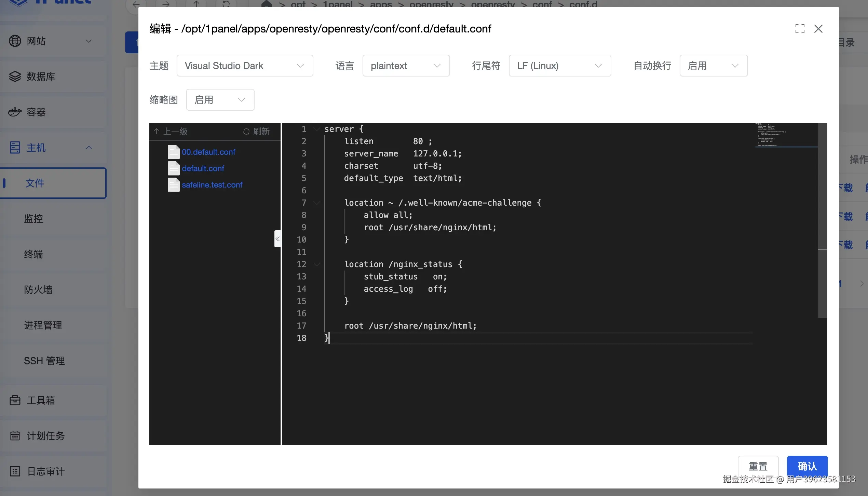Fold the nginx_status location block arrow
Image resolution: width=868 pixels, height=496 pixels.
click(x=317, y=264)
